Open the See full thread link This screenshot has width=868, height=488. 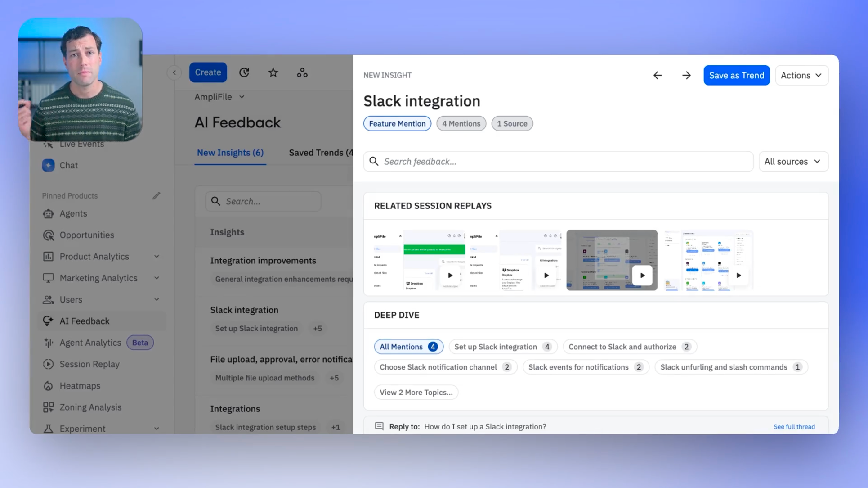coord(794,427)
